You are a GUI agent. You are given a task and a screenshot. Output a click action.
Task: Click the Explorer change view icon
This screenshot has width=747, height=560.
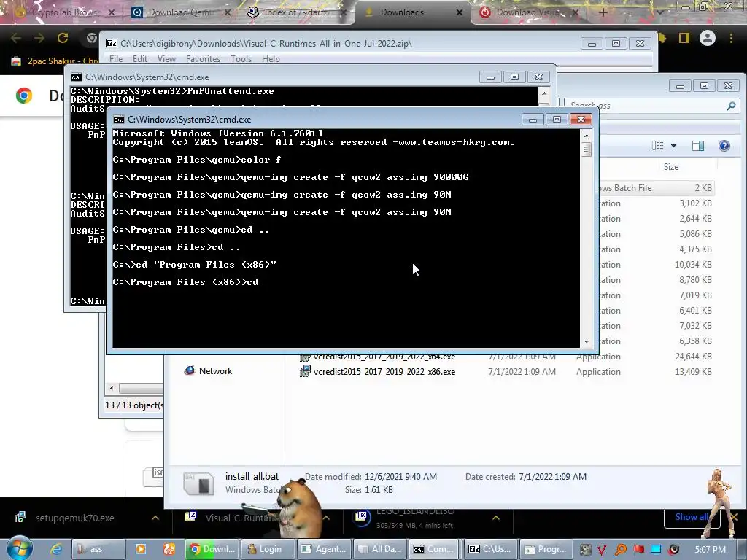click(x=657, y=146)
